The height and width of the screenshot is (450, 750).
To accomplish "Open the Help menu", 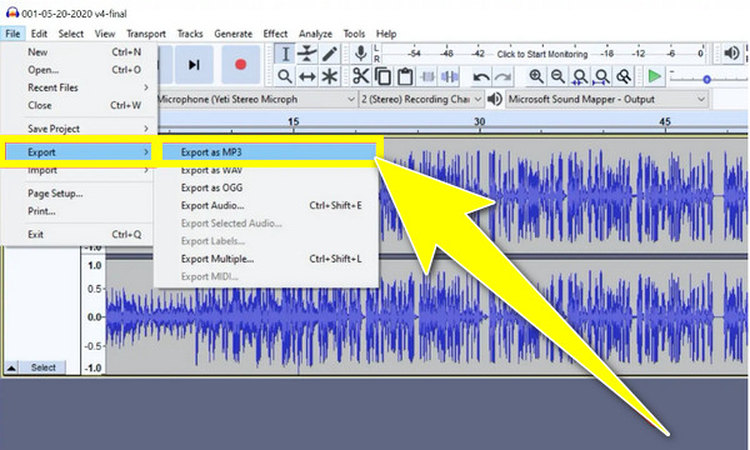I will pyautogui.click(x=386, y=33).
